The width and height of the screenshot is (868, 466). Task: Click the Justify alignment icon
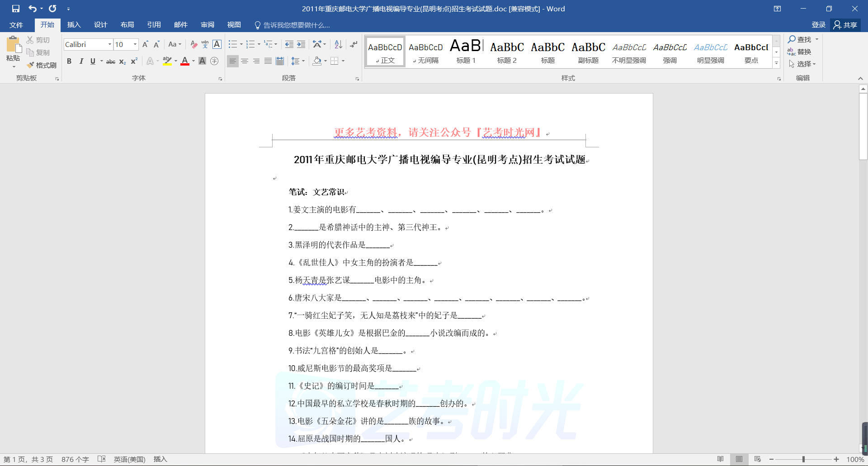click(268, 61)
